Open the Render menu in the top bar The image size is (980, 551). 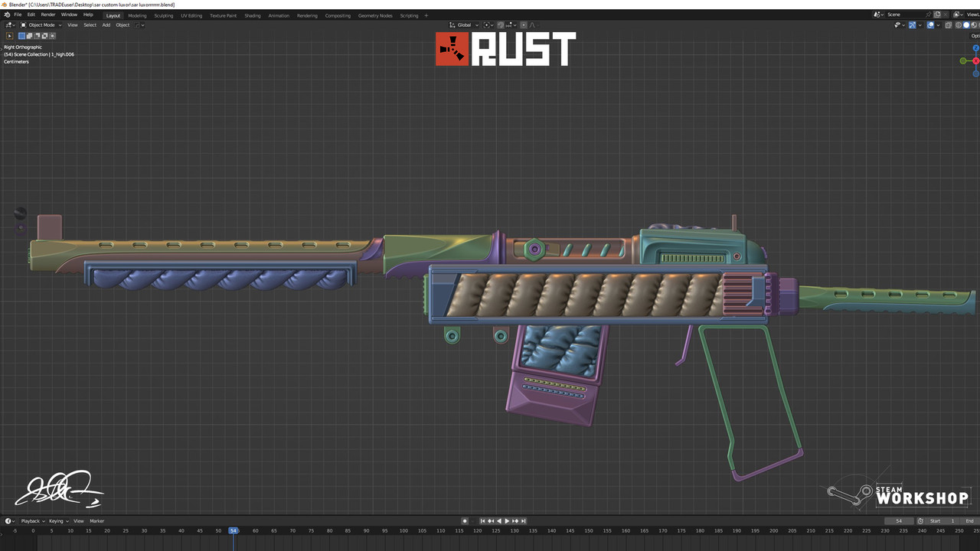(x=47, y=14)
